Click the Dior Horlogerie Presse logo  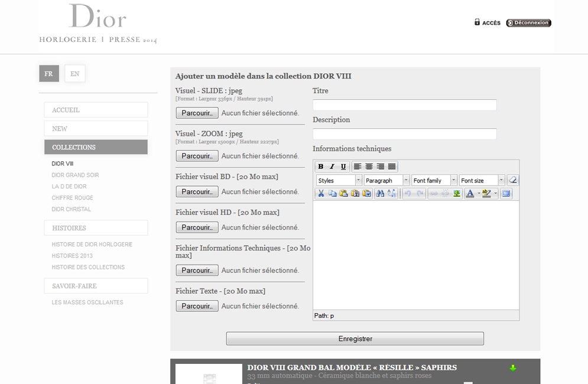click(98, 24)
